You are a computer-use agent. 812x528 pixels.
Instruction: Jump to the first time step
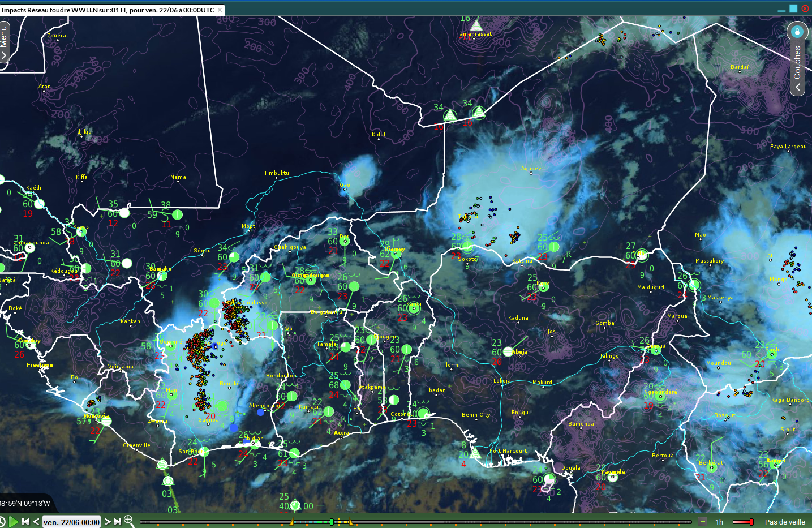click(x=25, y=522)
